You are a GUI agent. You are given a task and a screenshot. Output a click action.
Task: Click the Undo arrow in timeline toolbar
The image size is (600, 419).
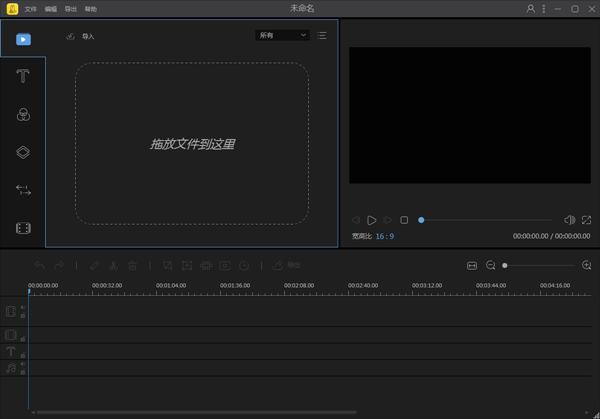click(39, 265)
